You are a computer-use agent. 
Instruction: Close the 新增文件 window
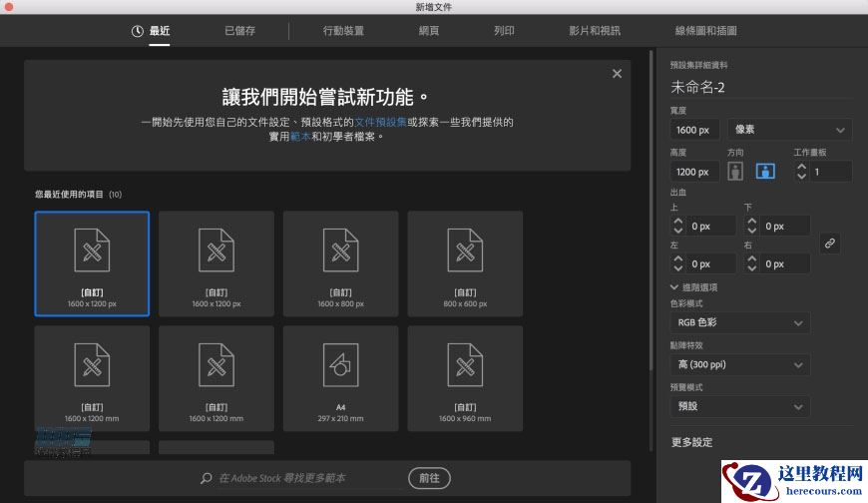(9, 7)
